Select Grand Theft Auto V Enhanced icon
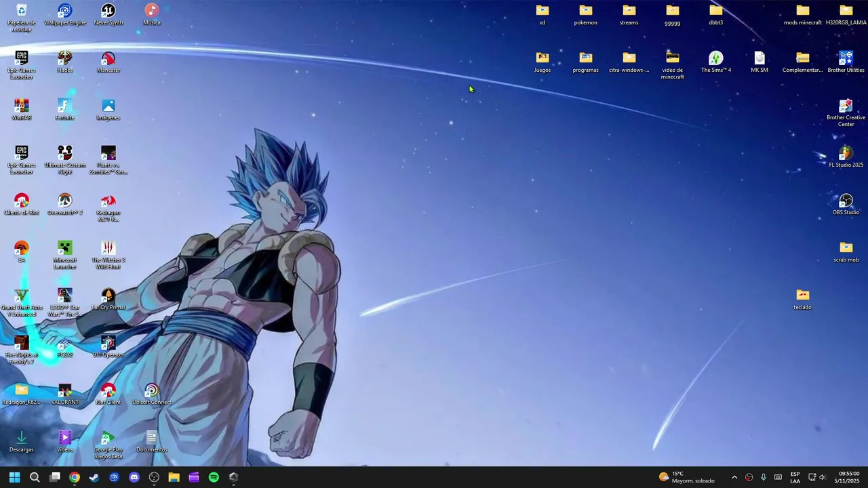Image resolution: width=868 pixels, height=488 pixels. click(x=22, y=303)
